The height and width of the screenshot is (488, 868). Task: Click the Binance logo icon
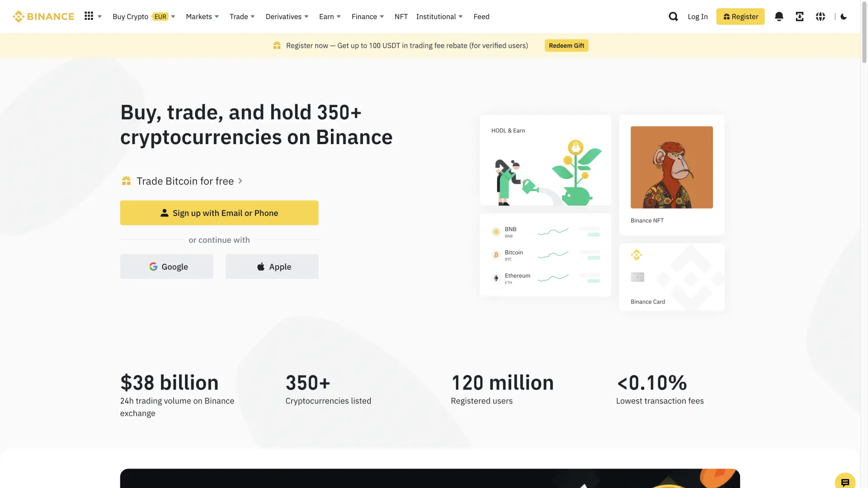18,16
